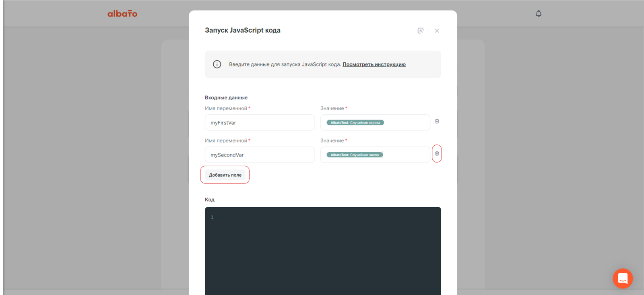Select the 'Случайное число' value tag
Image resolution: width=644 pixels, height=295 pixels.
coord(354,155)
